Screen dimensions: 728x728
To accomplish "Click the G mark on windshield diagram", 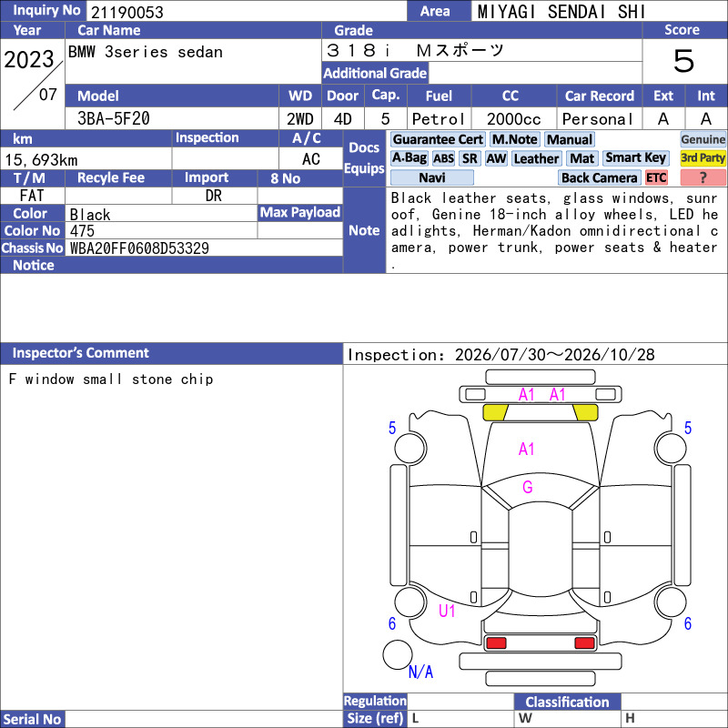I will pyautogui.click(x=527, y=487).
